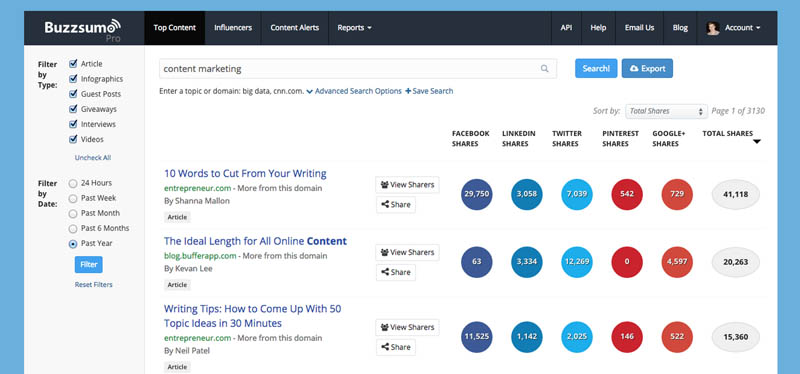Select the Past Year date filter

(73, 244)
